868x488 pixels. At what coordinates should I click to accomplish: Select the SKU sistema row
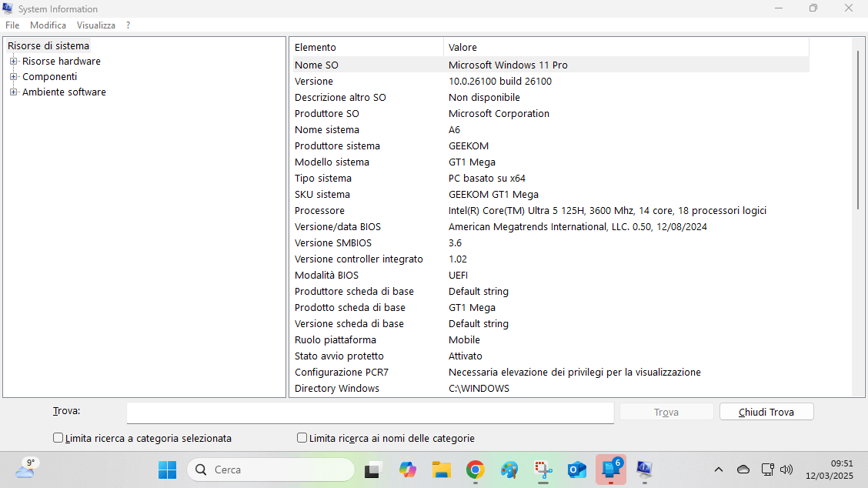click(x=551, y=195)
